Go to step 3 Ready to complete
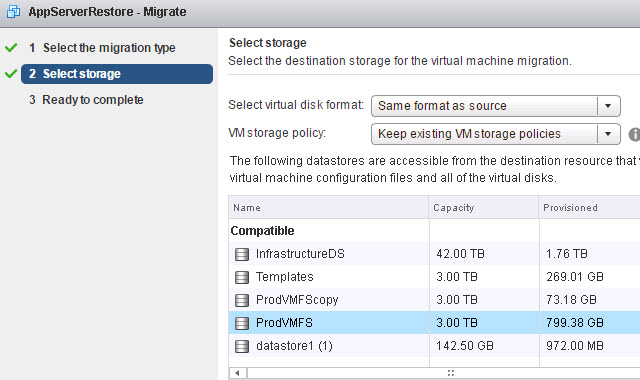The width and height of the screenshot is (640, 380). [86, 100]
